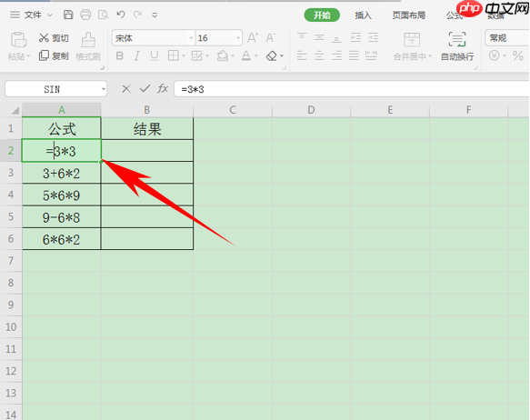Click the eraser clear icon

pyautogui.click(x=272, y=55)
